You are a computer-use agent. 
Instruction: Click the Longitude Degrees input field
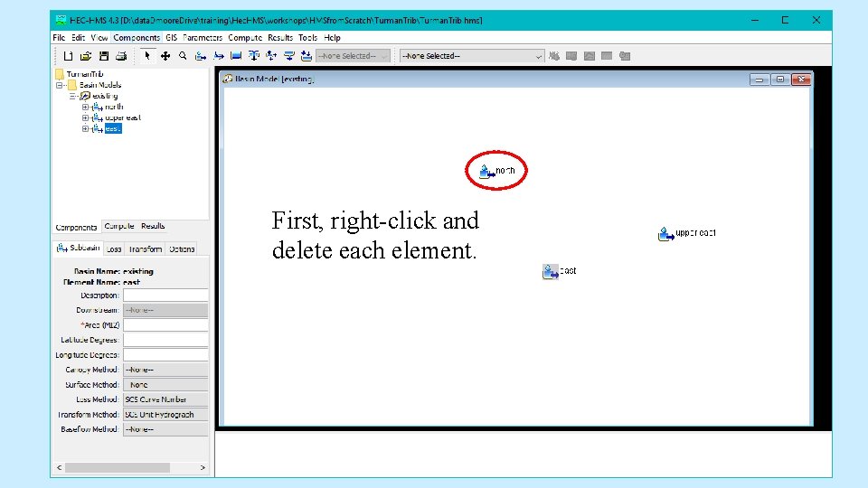pos(165,355)
